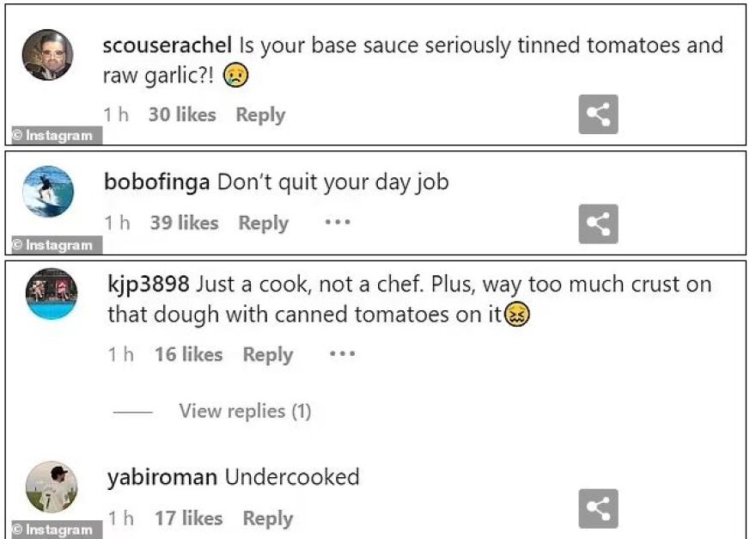Screen dimensions: 756x539
Task: Click share icon on bobofinga's comment
Action: tap(598, 224)
